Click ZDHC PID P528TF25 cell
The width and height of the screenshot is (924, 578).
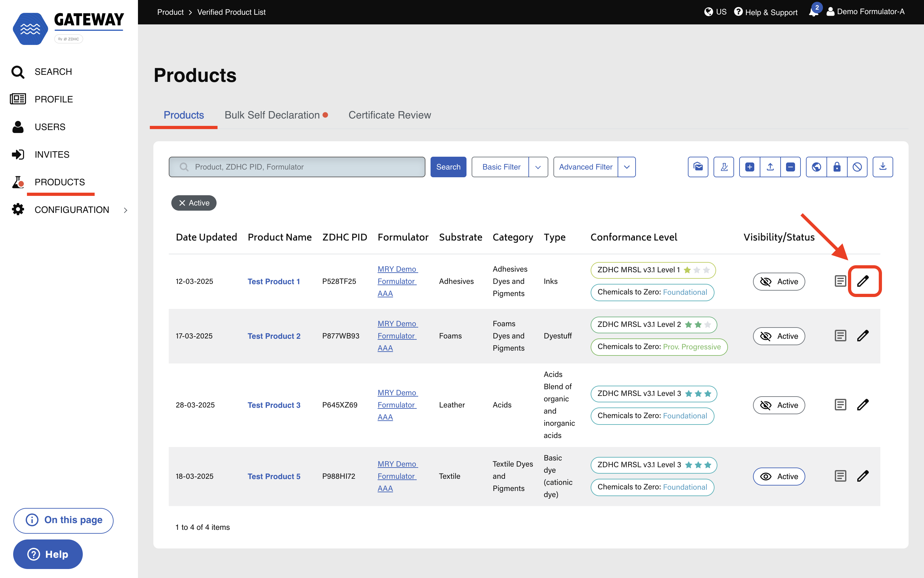click(x=339, y=281)
